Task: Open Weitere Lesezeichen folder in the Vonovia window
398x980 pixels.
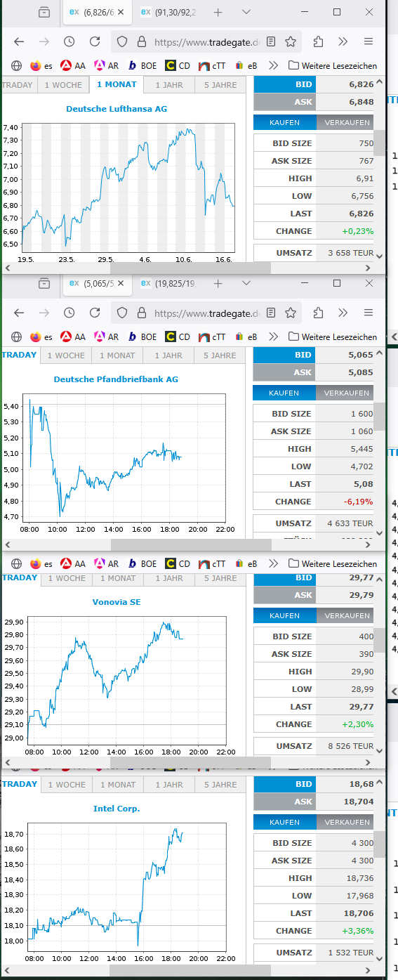Action: (333, 563)
